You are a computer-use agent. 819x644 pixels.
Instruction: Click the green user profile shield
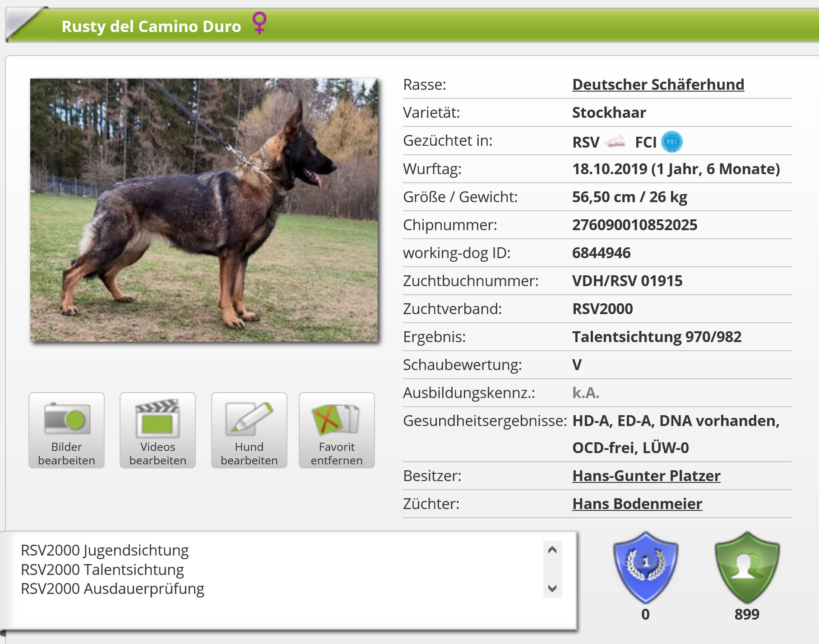747,567
